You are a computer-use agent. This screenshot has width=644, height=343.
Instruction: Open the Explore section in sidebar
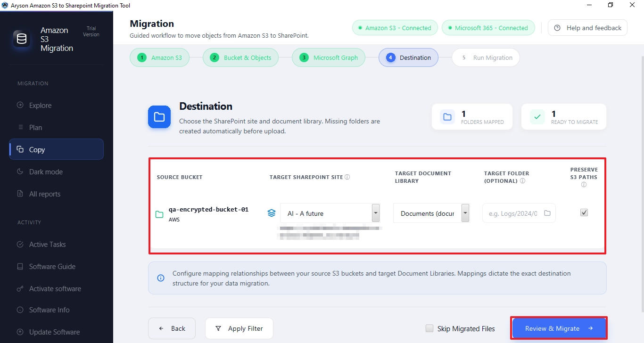56,105
